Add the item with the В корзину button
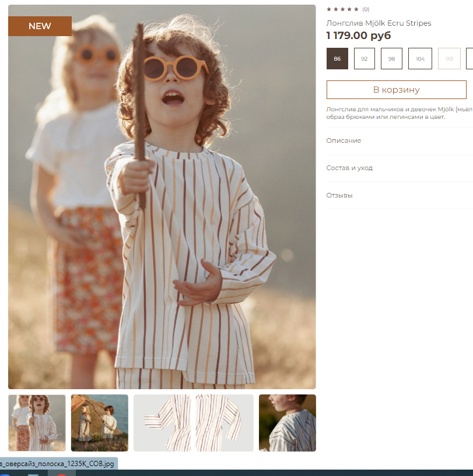473x476 pixels. coord(396,90)
